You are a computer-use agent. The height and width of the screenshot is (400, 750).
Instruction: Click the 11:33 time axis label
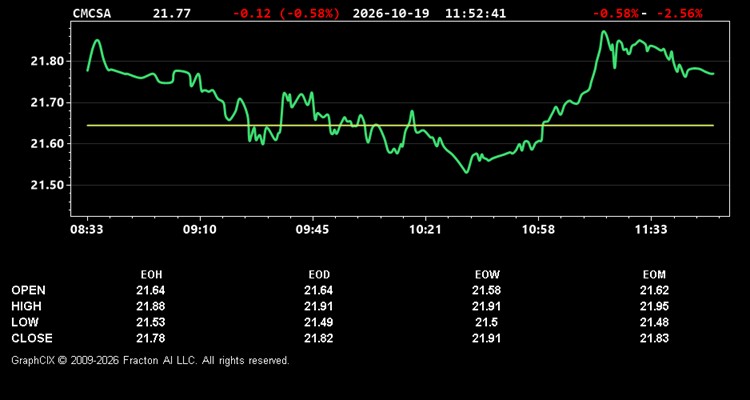[651, 229]
